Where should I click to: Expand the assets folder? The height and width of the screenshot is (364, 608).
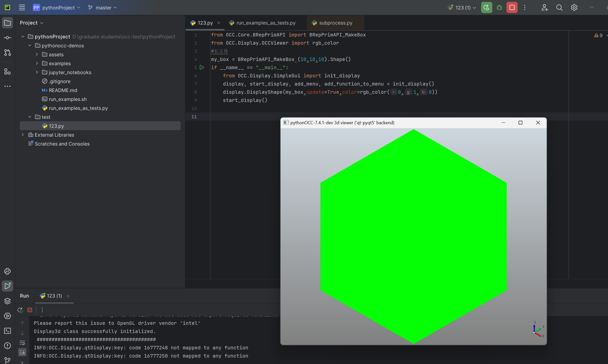pos(37,55)
